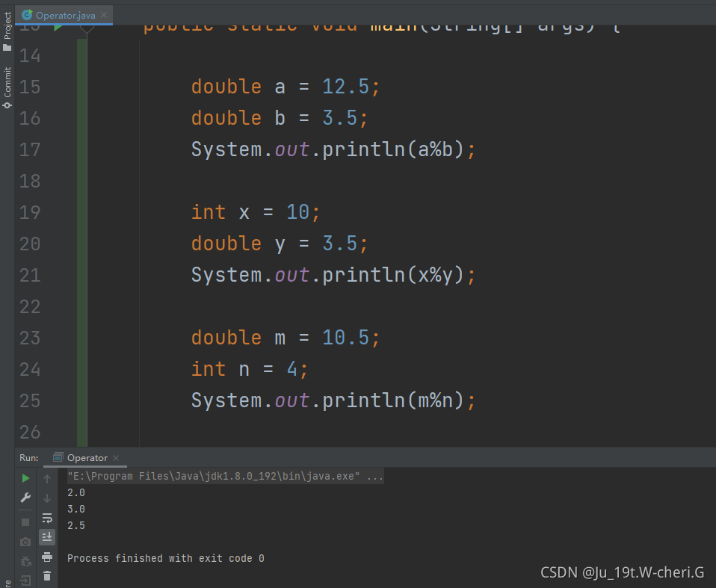Place cursor on 'double b = 3.5;' line

(x=280, y=118)
